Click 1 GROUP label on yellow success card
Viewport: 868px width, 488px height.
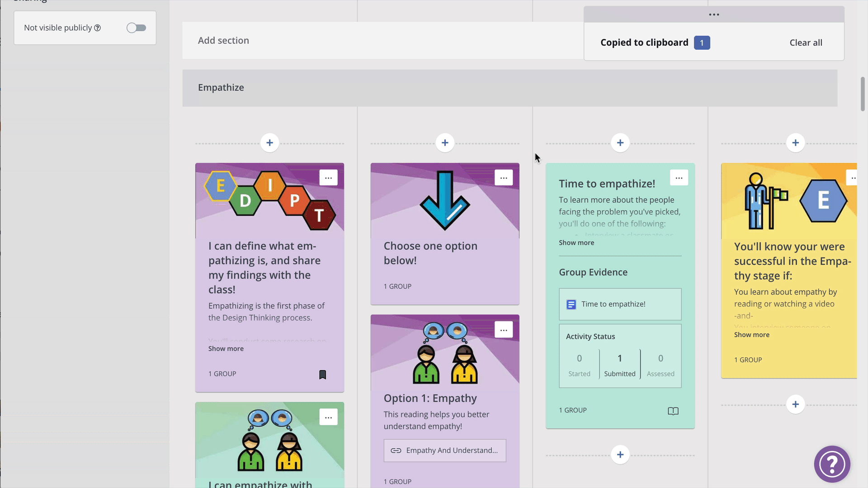(748, 360)
